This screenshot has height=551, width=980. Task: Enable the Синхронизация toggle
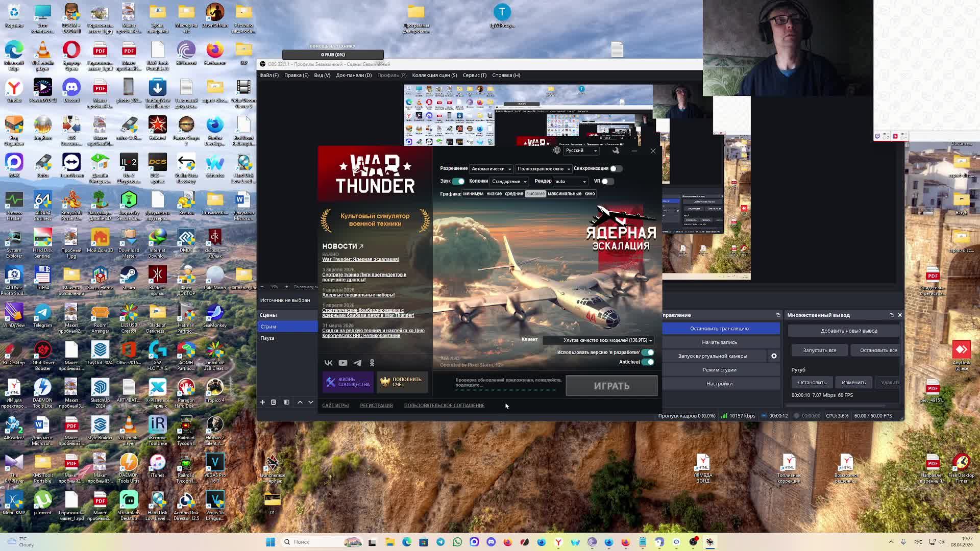[616, 169]
